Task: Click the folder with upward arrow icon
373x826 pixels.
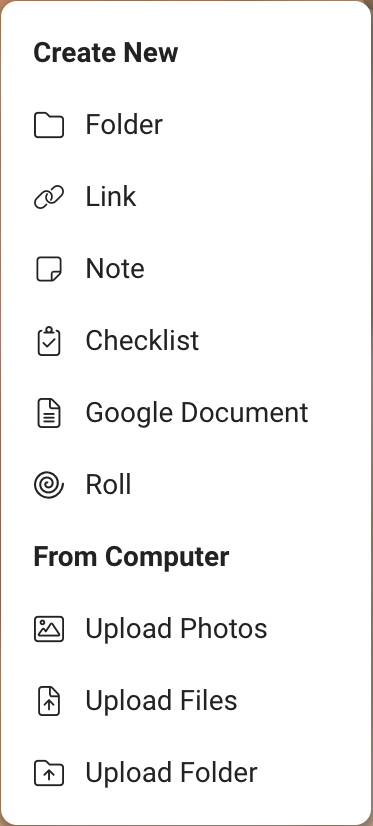Action: point(49,773)
